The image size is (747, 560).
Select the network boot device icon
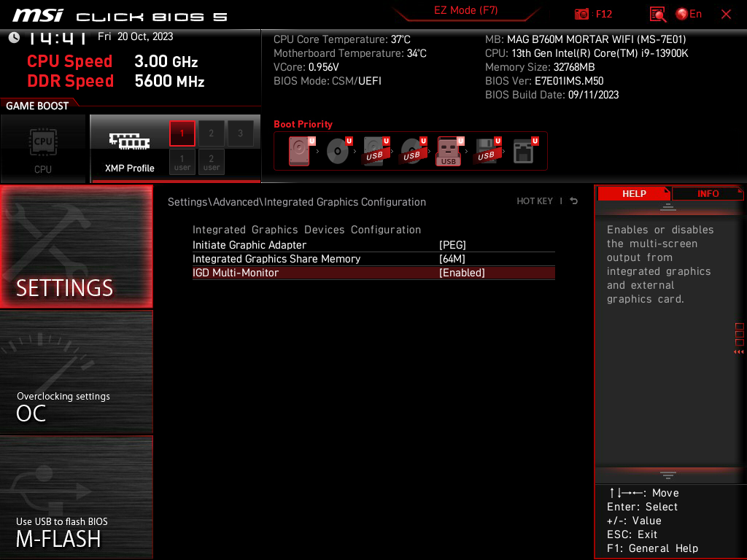coord(525,151)
